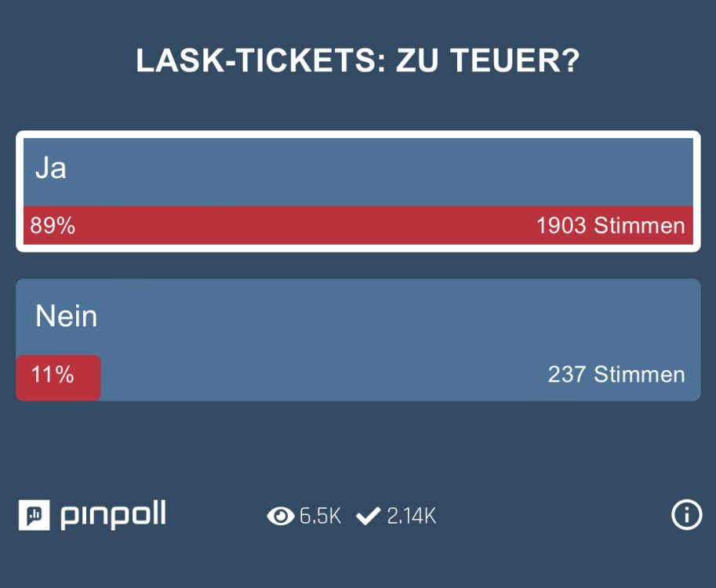Image resolution: width=716 pixels, height=588 pixels.
Task: Click the blue unfilled area of Nein's result bar
Action: click(314, 376)
